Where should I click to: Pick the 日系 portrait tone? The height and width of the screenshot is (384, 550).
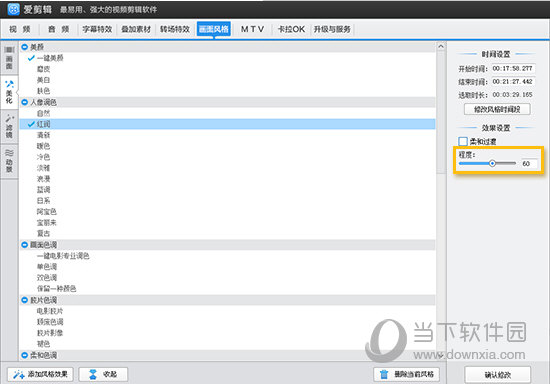(43, 201)
